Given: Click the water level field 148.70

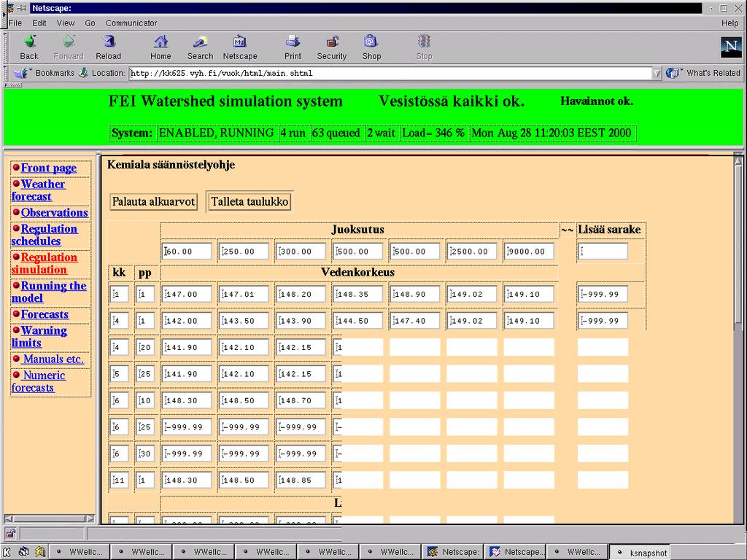Looking at the screenshot, I should [x=301, y=400].
